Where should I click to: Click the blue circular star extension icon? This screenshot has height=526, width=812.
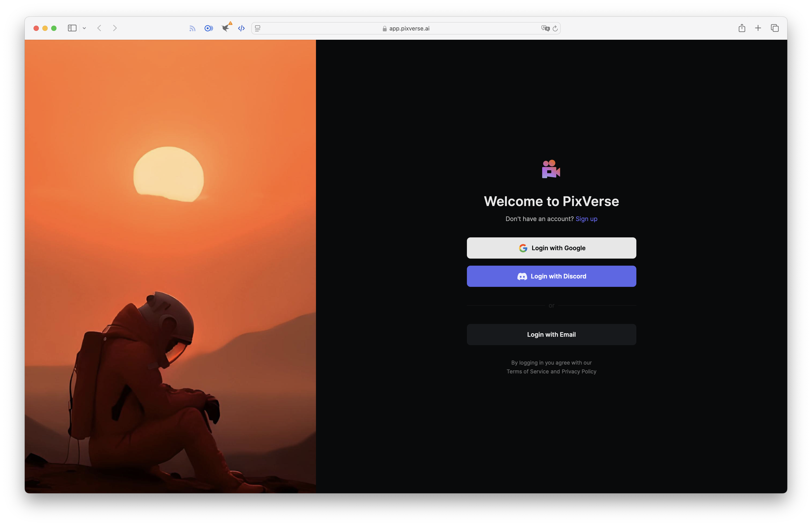[x=209, y=28]
